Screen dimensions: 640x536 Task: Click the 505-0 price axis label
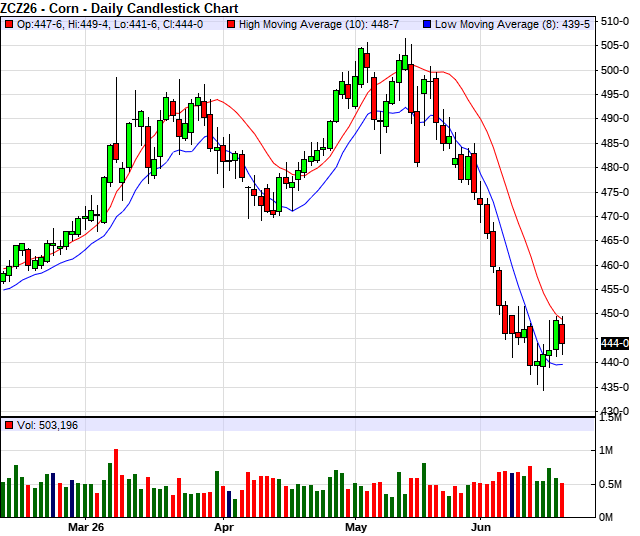(614, 46)
